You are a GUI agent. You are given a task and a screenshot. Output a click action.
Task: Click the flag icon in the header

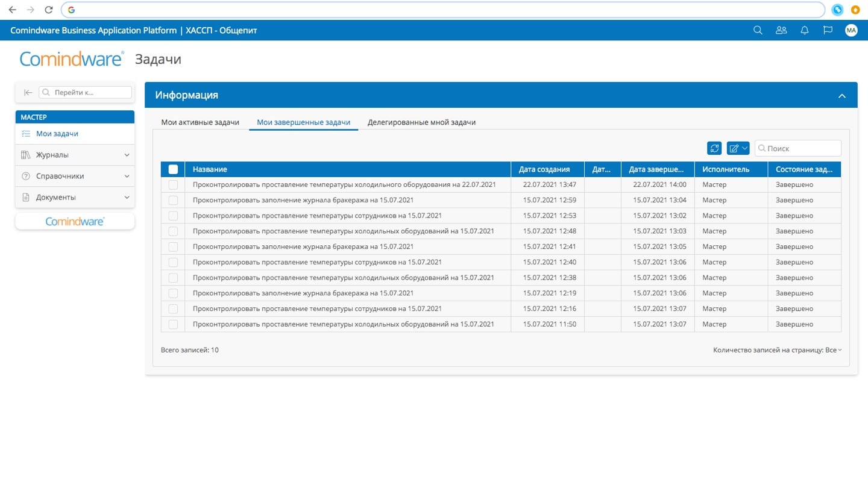[828, 30]
